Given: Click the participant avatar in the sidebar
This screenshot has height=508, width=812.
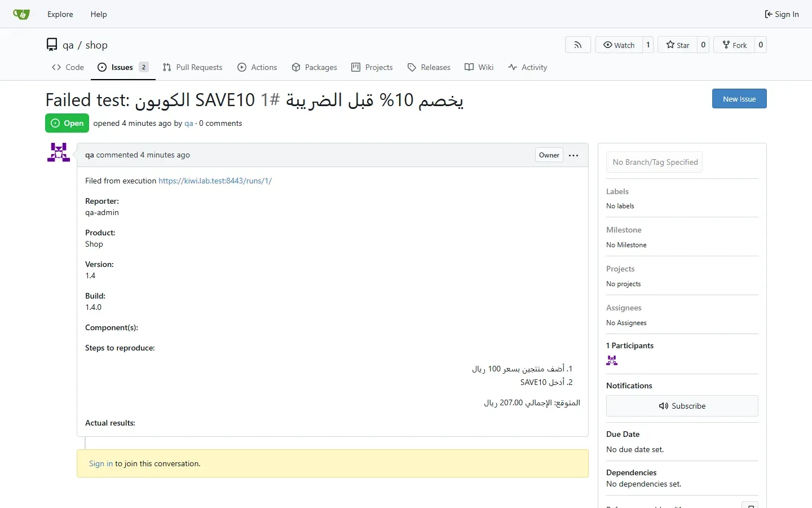Looking at the screenshot, I should point(612,361).
